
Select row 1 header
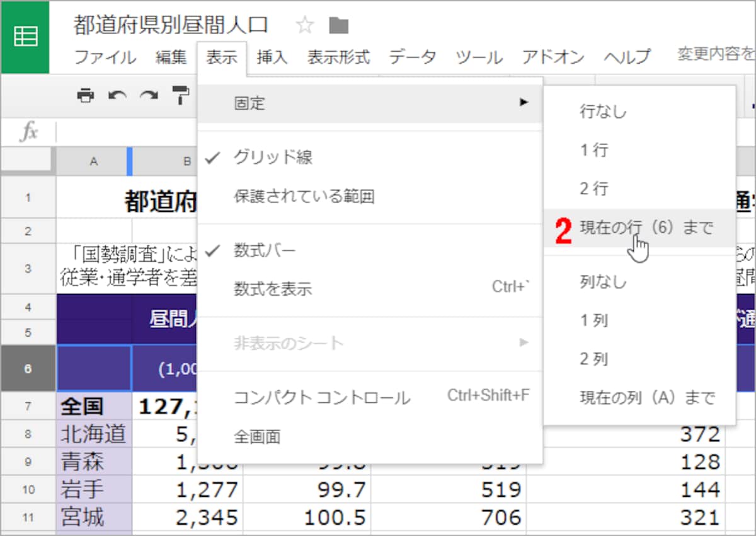point(28,197)
